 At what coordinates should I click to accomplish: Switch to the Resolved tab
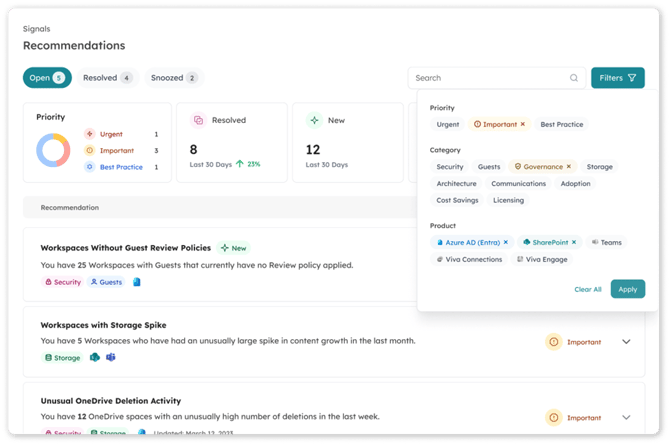point(107,78)
